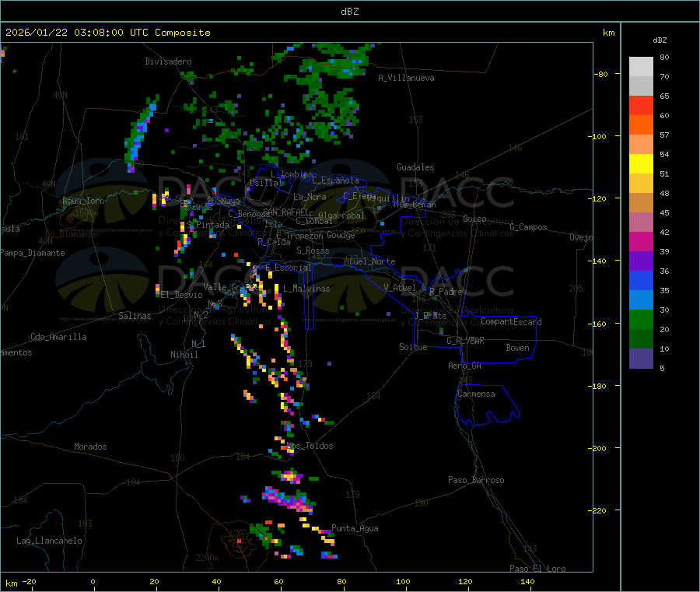Viewport: 700px width, 592px height.
Task: Click the 'L_Malvinas' map label
Action: tap(306, 289)
